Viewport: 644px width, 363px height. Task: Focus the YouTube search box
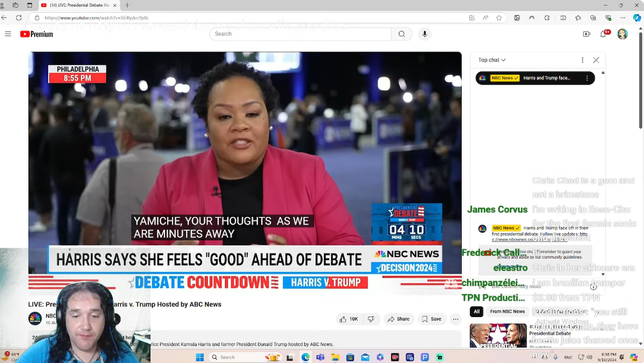coord(300,34)
